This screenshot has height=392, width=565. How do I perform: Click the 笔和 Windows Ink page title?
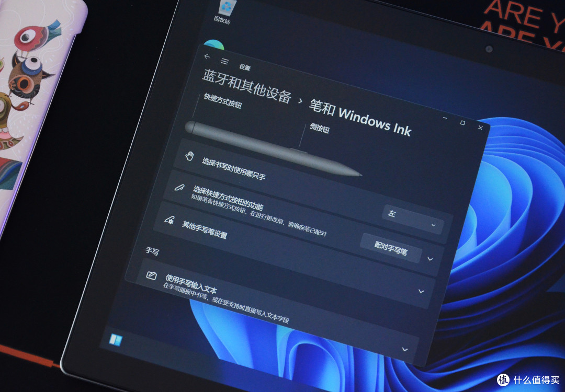click(359, 118)
